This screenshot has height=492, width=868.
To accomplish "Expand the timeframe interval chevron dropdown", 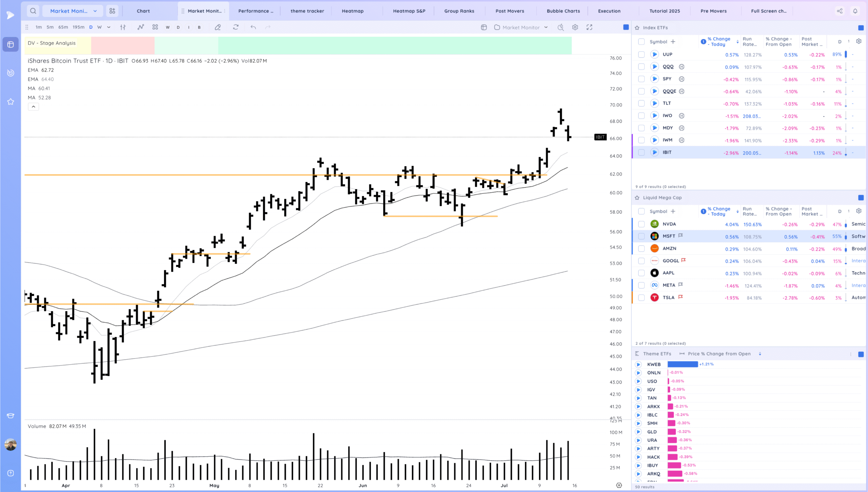I will tap(108, 27).
